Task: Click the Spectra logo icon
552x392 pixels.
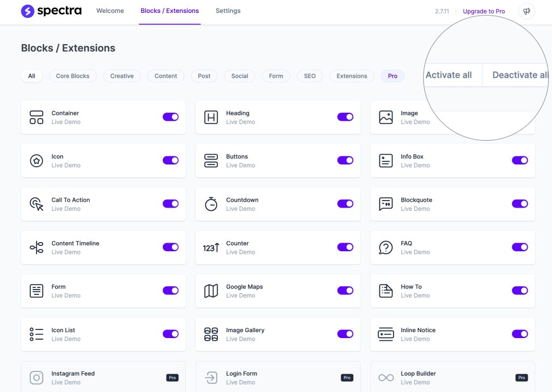Action: [27, 11]
